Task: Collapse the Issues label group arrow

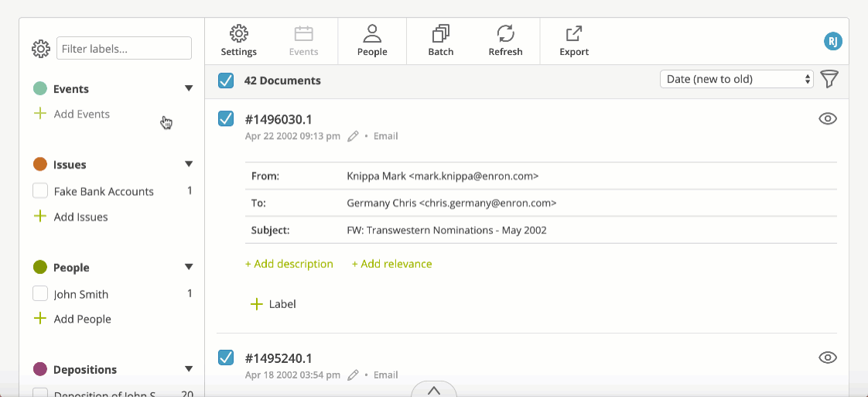Action: coord(189,164)
